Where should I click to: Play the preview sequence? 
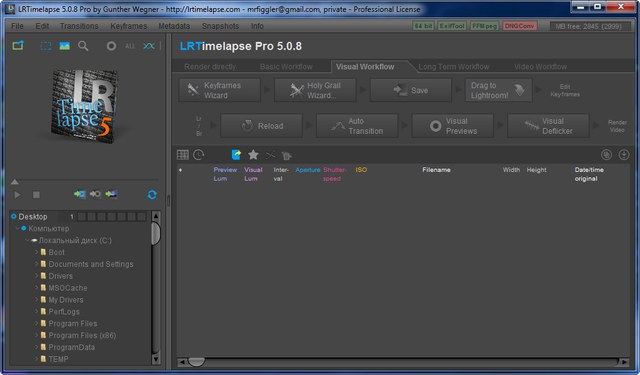click(x=17, y=195)
